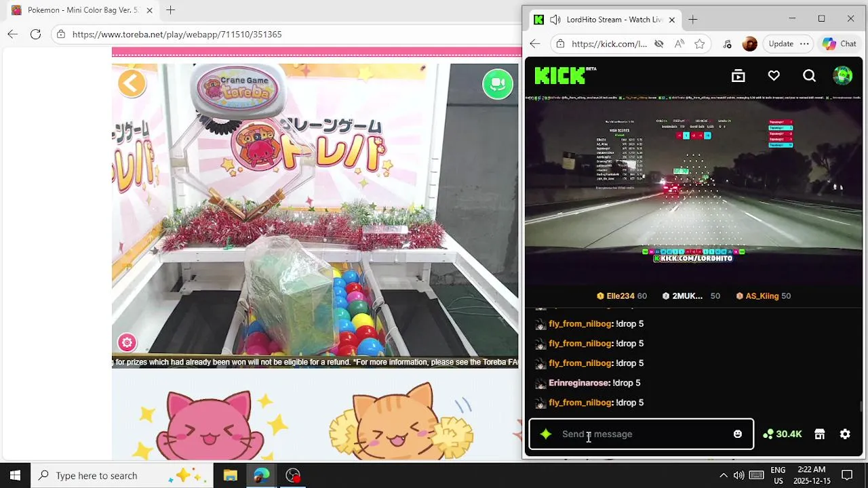868x488 pixels.
Task: Open AS_Kiing on the leaderboard
Action: (x=762, y=296)
